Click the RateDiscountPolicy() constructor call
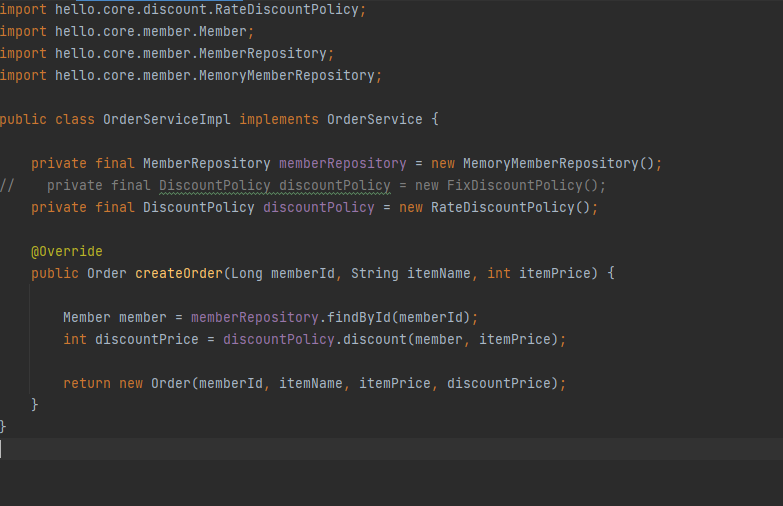Image resolution: width=783 pixels, height=506 pixels. click(x=510, y=207)
